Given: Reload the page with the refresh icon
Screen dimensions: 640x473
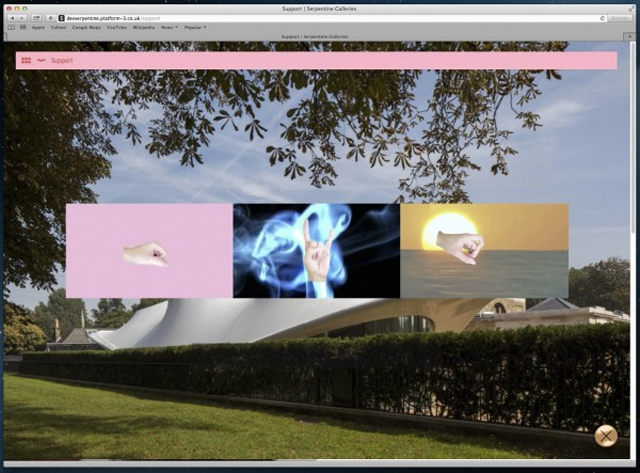Looking at the screenshot, I should 602,18.
